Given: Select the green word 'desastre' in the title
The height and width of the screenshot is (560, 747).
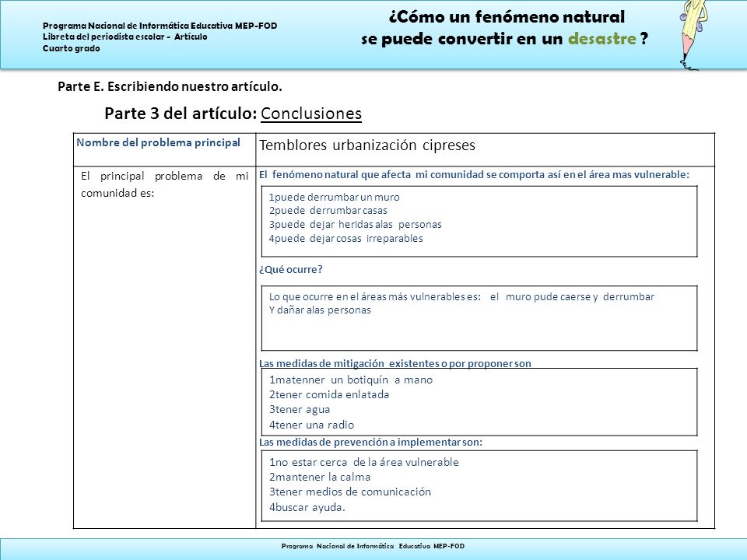Looking at the screenshot, I should (x=602, y=38).
